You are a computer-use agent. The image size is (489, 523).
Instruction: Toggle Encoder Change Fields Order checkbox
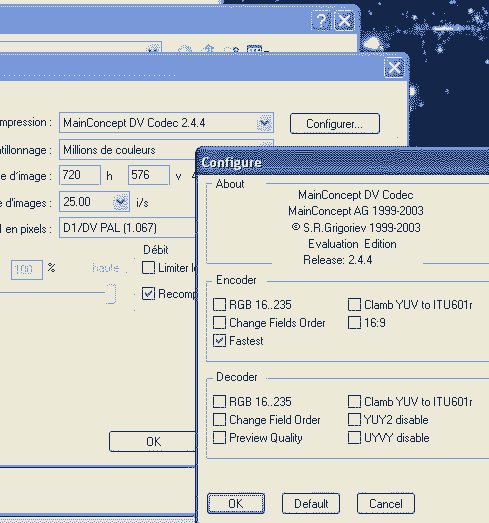coord(219,323)
